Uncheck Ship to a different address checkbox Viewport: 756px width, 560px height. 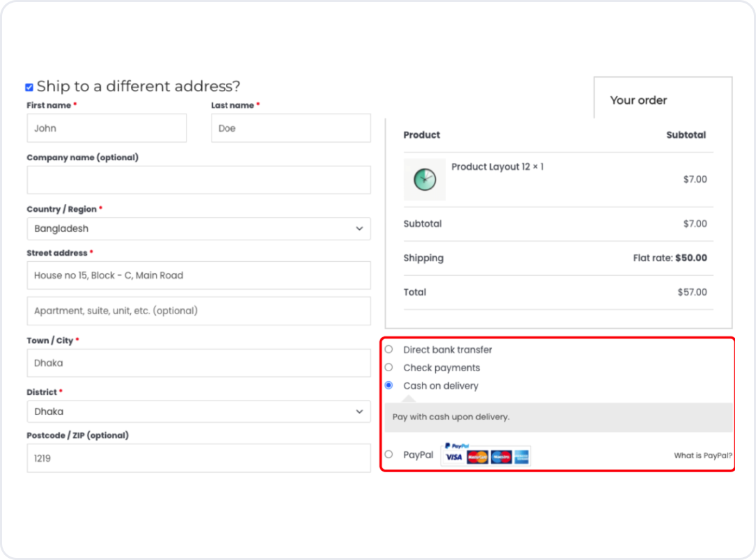click(29, 87)
